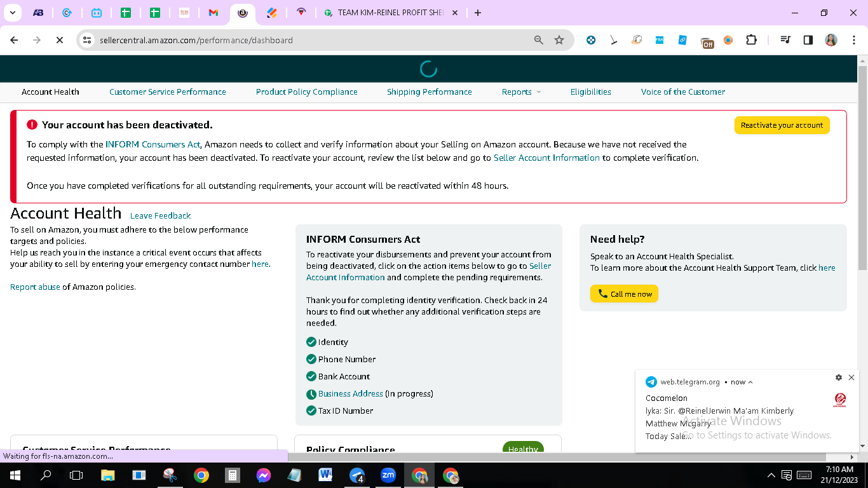The width and height of the screenshot is (868, 488).
Task: Open the INFORM Consumers Act link in alert
Action: (x=153, y=144)
